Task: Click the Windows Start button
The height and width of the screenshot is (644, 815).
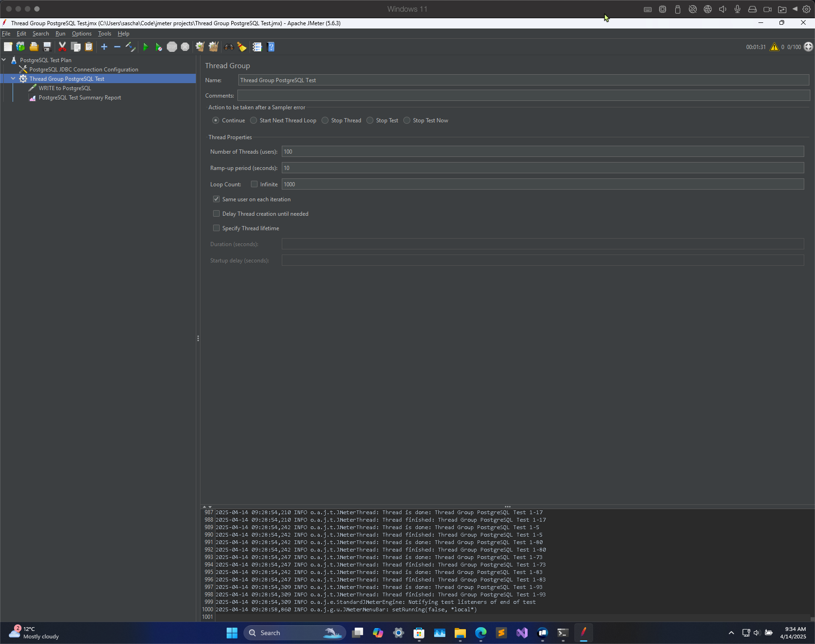Action: tap(232, 633)
